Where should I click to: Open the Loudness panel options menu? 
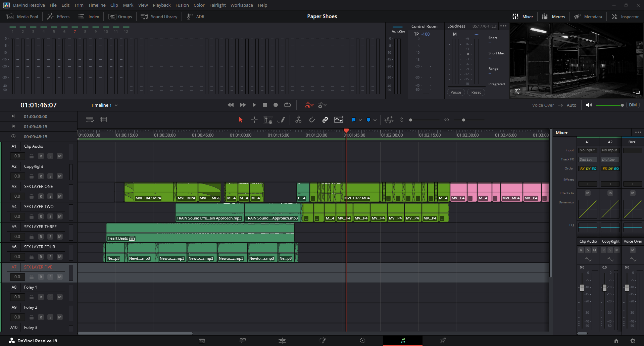[503, 26]
